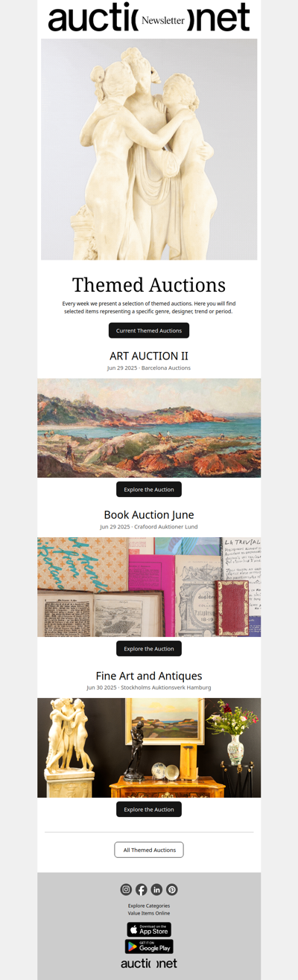Open the Pinterest social icon

(172, 889)
